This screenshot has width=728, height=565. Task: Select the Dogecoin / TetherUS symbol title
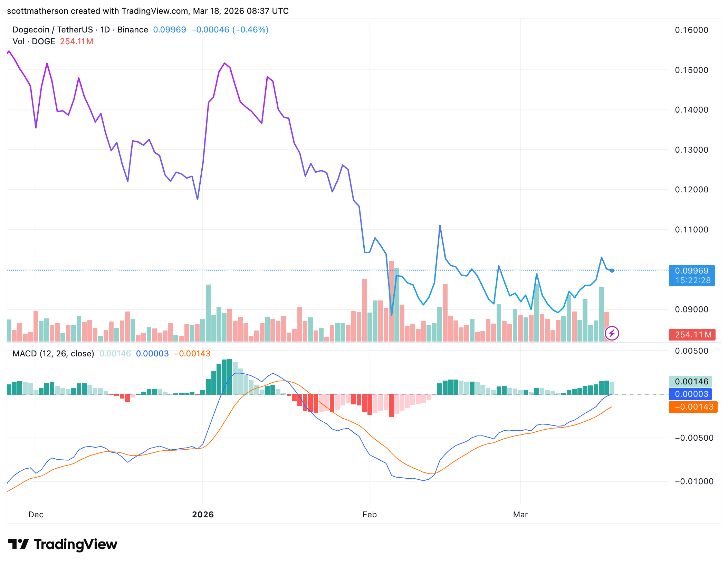coord(52,30)
